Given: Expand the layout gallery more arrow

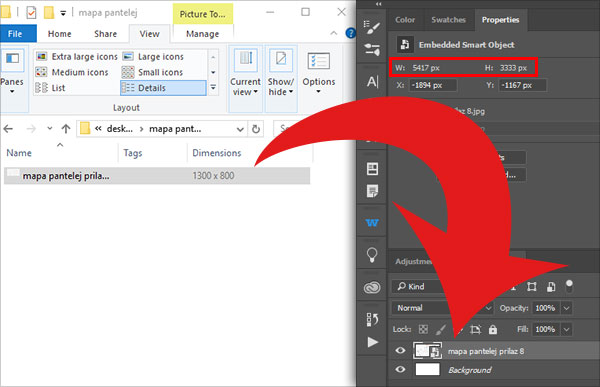Looking at the screenshot, I should tap(213, 88).
